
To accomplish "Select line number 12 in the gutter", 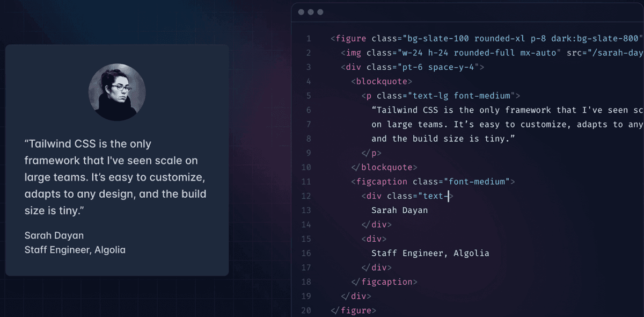I will 306,196.
